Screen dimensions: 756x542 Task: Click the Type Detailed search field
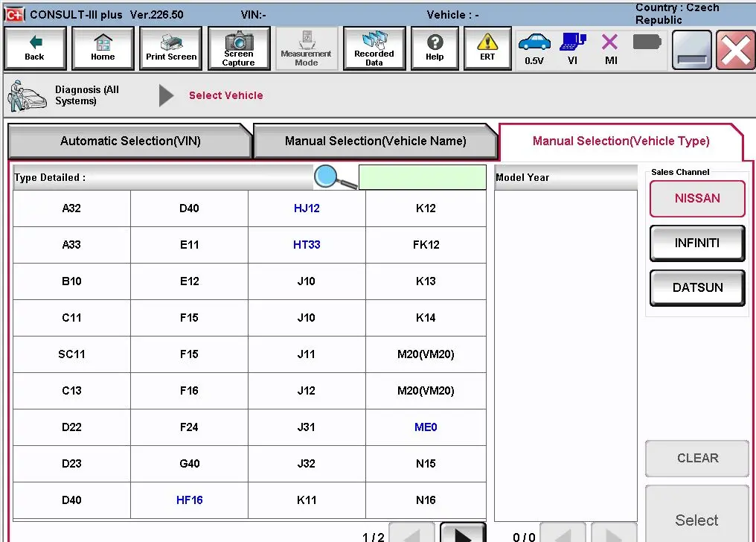point(423,177)
